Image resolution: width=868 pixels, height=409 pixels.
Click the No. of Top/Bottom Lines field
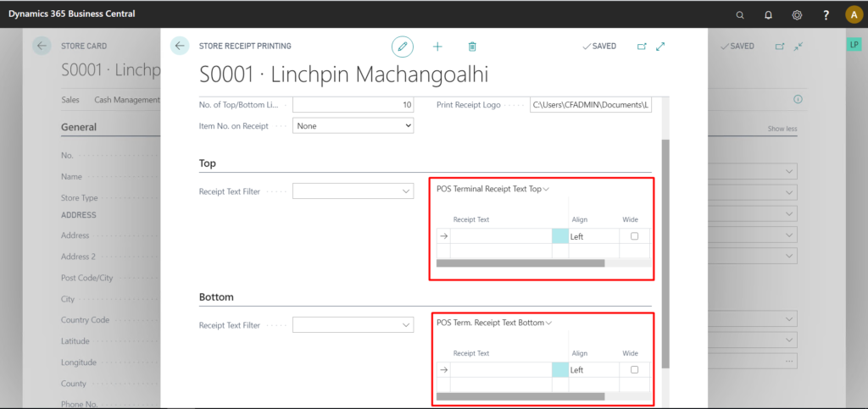pos(353,105)
